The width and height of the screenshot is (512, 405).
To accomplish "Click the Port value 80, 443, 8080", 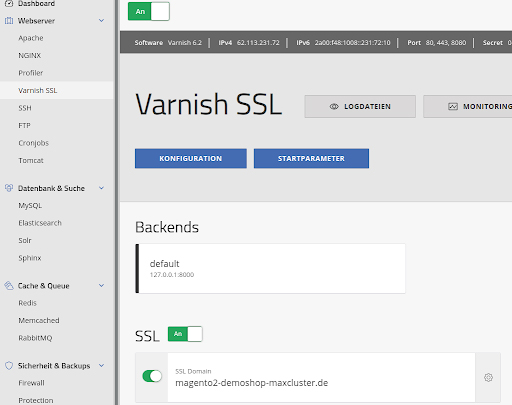I will tap(446, 43).
